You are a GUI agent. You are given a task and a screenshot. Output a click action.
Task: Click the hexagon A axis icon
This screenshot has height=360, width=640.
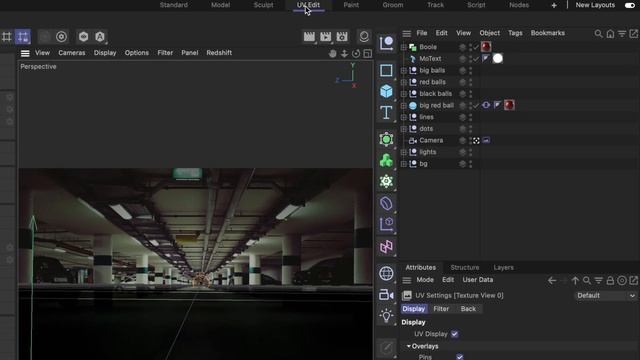pos(100,37)
